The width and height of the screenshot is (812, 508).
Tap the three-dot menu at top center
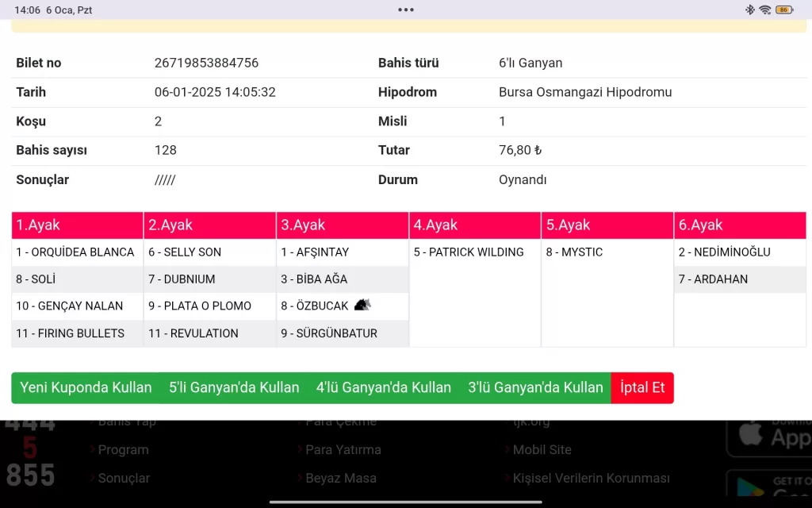(x=406, y=10)
